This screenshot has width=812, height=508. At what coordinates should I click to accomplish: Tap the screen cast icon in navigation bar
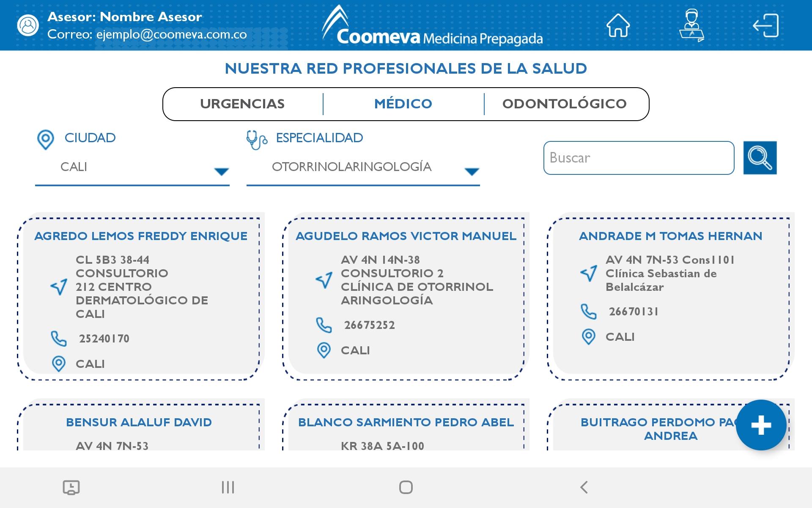71,487
